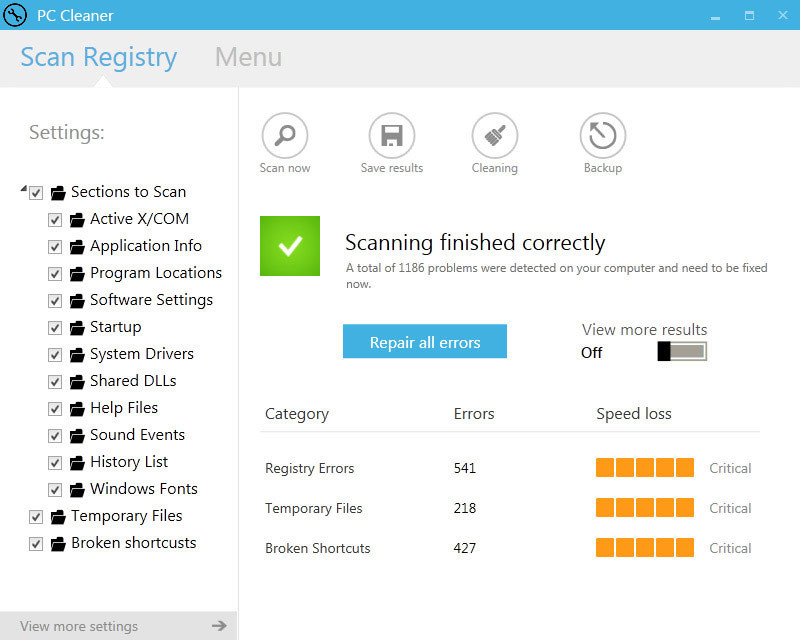Click the Scan now magnifier icon

(x=285, y=135)
